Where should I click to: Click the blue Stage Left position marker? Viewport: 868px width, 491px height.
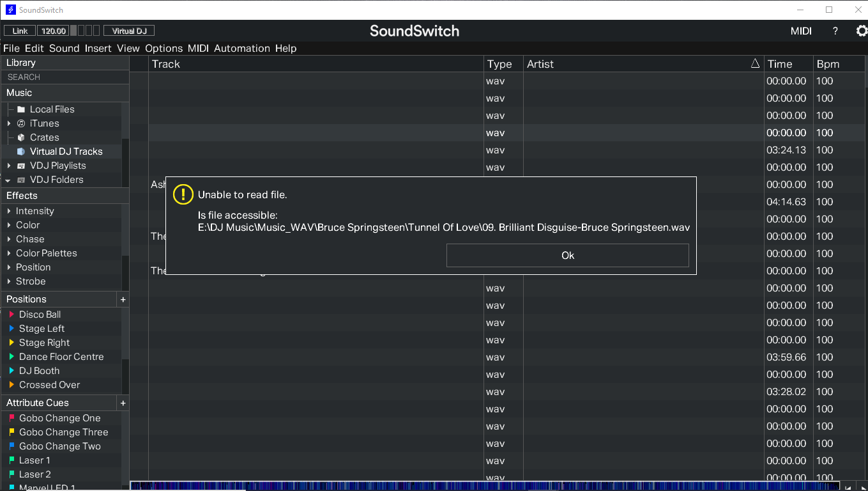11,329
